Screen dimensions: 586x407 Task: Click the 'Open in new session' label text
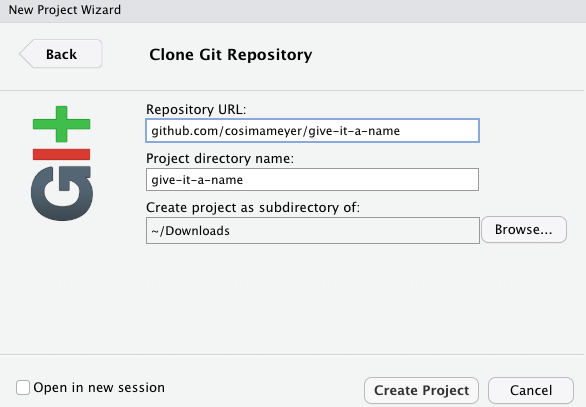tap(99, 388)
